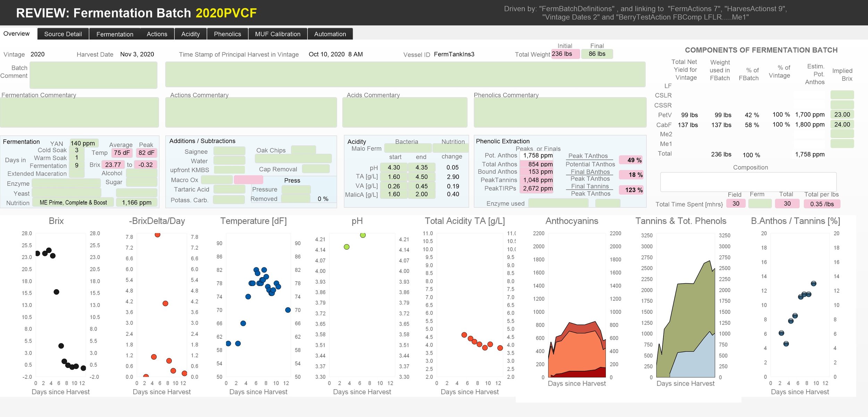Click the 123 % Final Tannins ratio

coord(632,190)
